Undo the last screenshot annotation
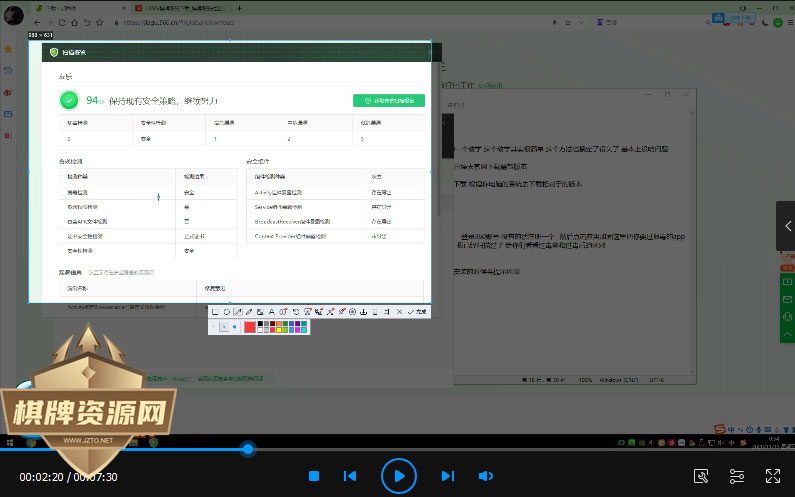Screen dimensions: 795x497 point(296,312)
